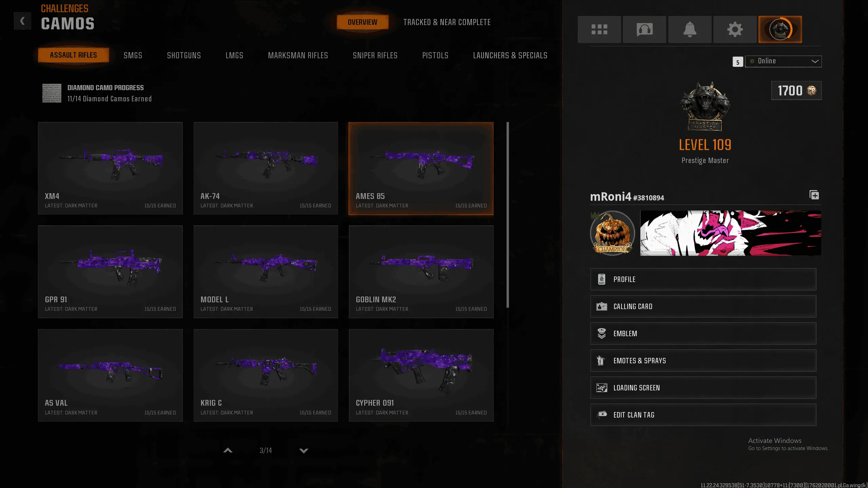868x488 pixels.
Task: Select the Cypher 091 weapon card
Action: 421,375
